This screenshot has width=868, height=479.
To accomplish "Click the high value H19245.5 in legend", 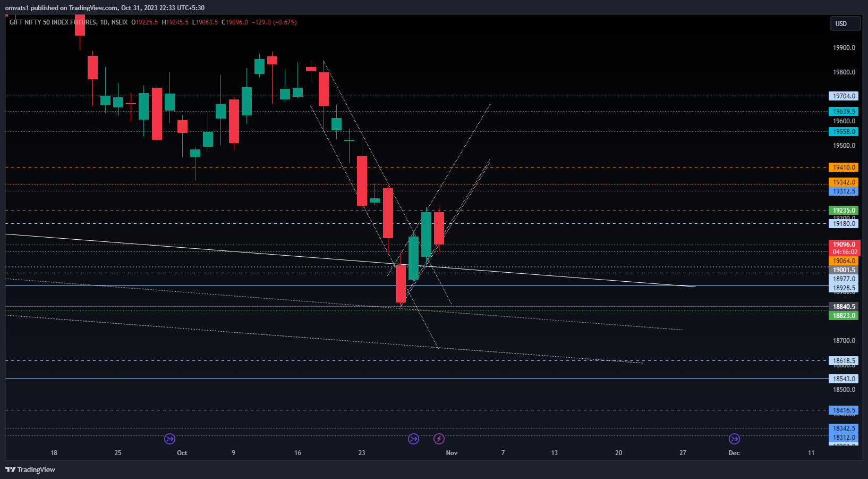I will tap(175, 22).
